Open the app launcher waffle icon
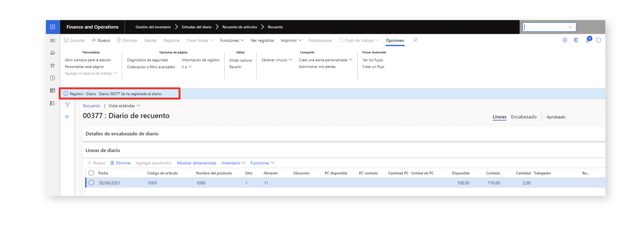This screenshot has height=233, width=644. click(x=52, y=27)
